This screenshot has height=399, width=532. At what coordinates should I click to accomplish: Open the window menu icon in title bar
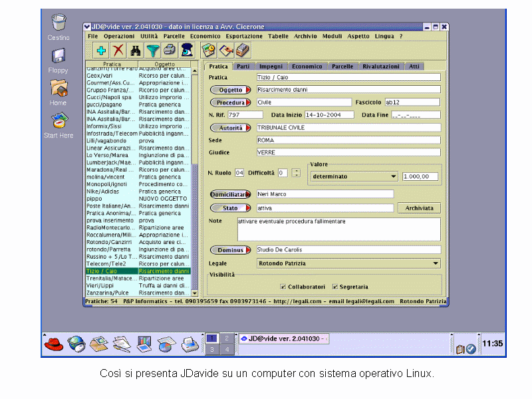[x=87, y=27]
